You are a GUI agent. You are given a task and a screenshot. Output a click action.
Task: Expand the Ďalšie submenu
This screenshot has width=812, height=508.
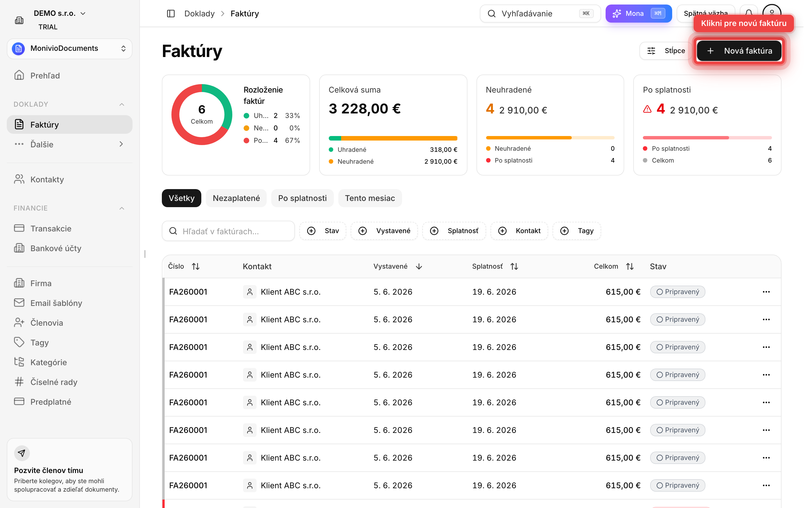(x=69, y=144)
